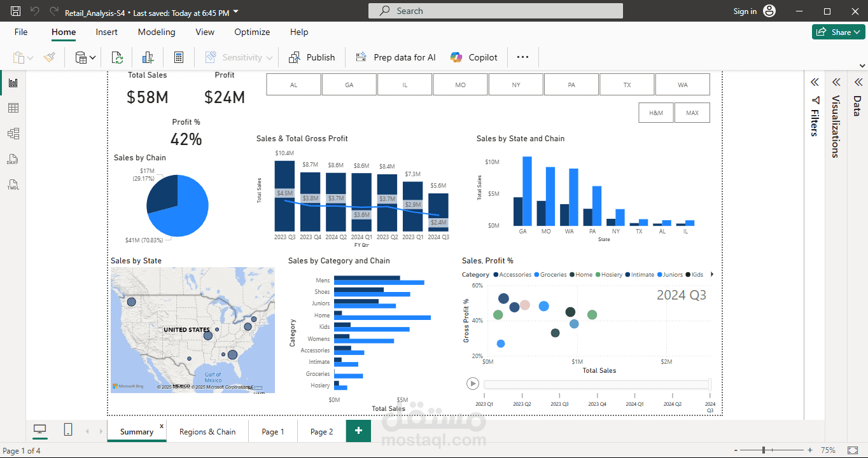
Task: Open the Modeling ribbon tab
Action: click(x=157, y=32)
